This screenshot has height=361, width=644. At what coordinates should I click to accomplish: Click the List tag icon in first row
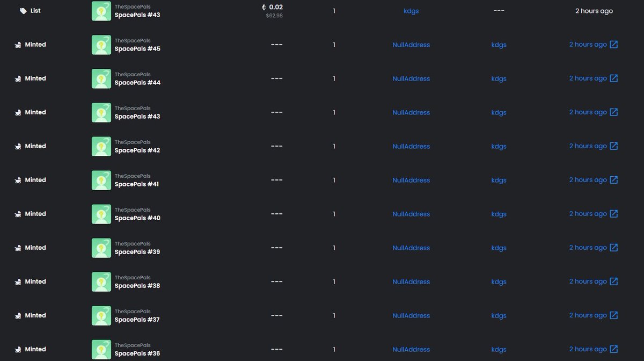(23, 11)
